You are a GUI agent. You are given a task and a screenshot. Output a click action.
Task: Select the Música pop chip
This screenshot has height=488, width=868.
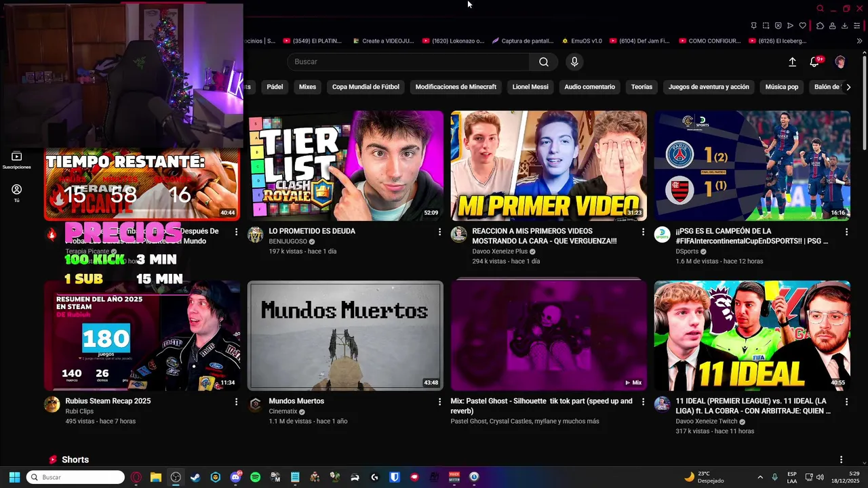782,87
